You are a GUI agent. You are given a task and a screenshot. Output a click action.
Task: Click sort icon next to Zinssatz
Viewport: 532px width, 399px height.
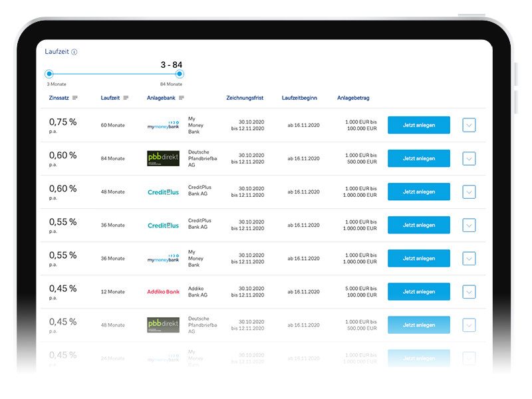[x=75, y=98]
